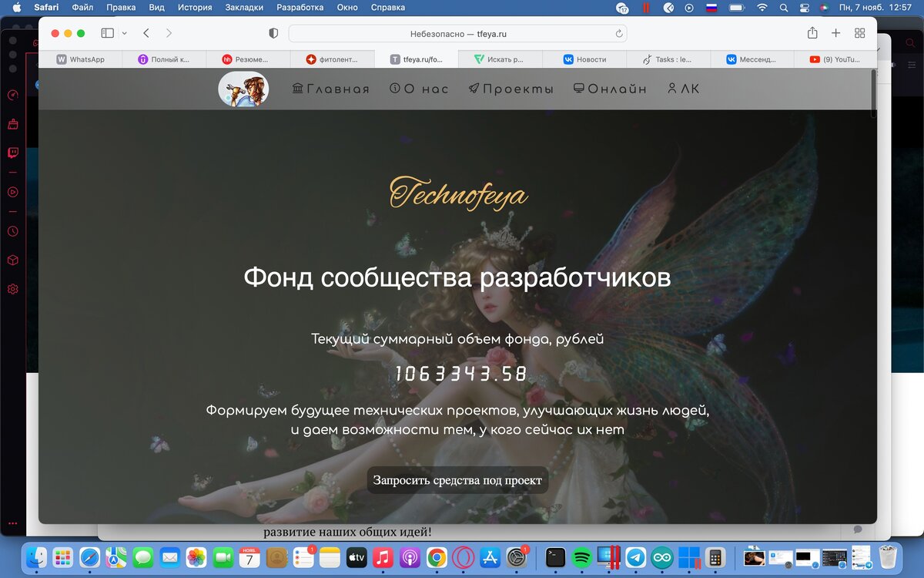
Task: Open Finder from the Dock
Action: [x=36, y=557]
